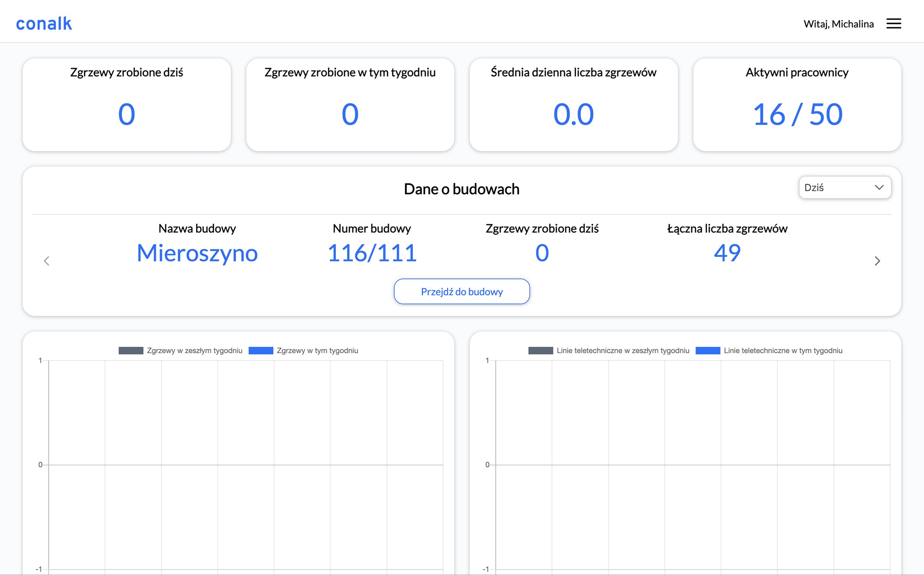Click the 0.0 daily average value
The image size is (924, 575).
click(573, 114)
